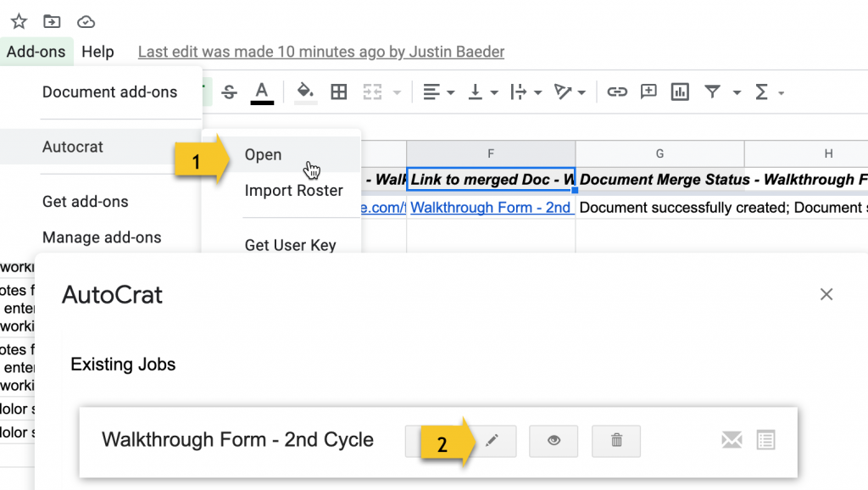Select Document add-ons menu entry

(109, 92)
